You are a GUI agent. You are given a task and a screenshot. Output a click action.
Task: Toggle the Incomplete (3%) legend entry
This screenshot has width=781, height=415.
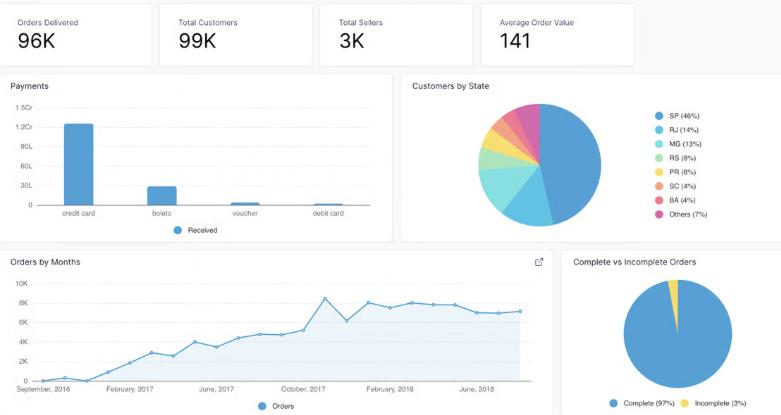point(713,403)
